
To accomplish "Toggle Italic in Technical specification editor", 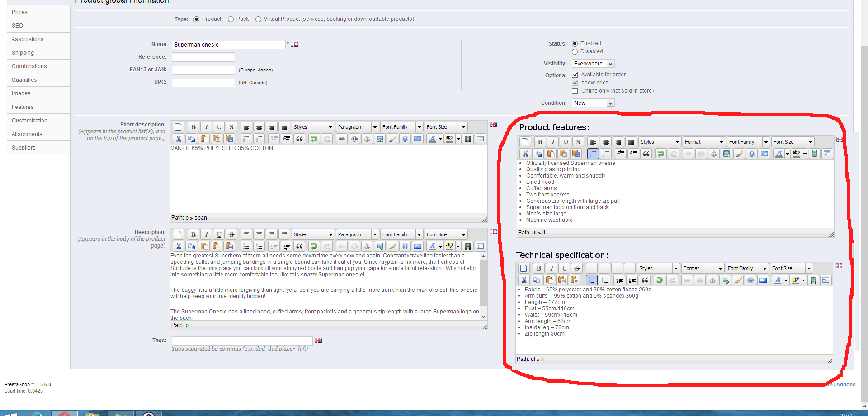I will tap(552, 268).
